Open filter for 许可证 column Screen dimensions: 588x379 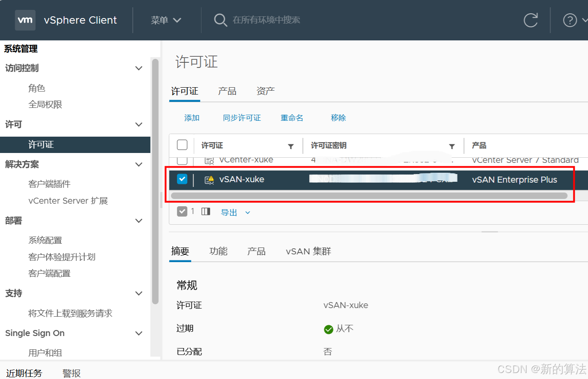coord(291,147)
